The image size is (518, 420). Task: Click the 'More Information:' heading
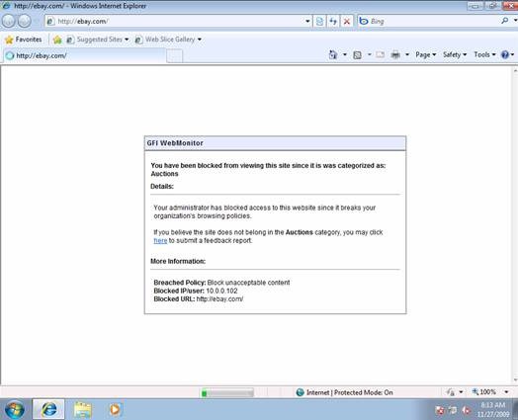[178, 261]
